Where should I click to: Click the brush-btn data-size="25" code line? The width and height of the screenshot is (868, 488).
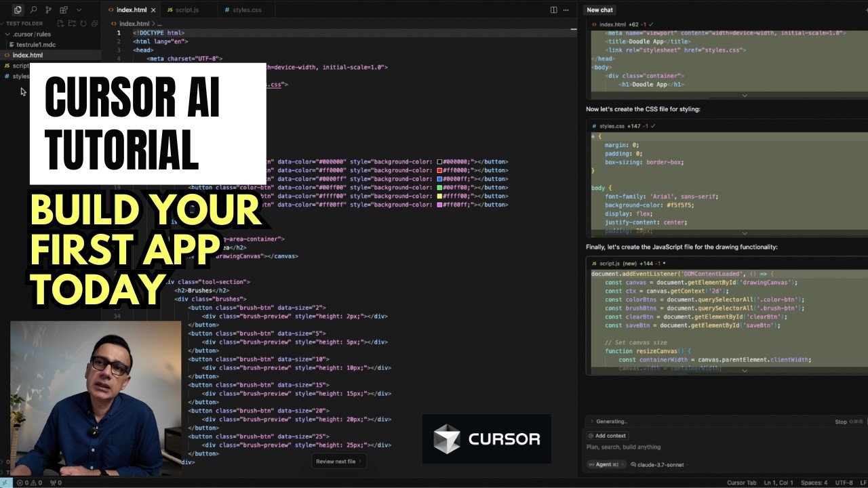(258, 436)
